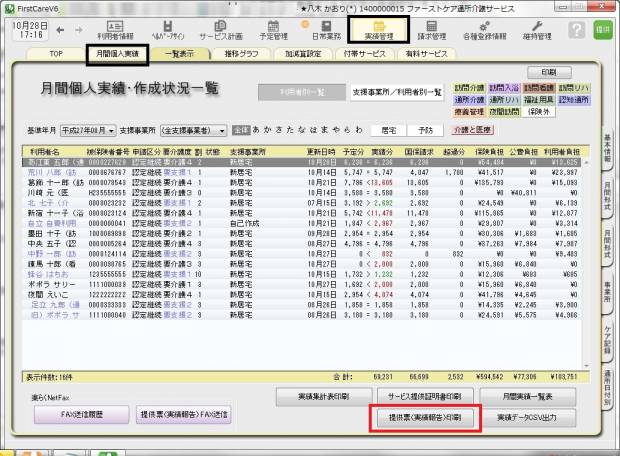
Task: Toggle the 居宅 filter button
Action: (389, 129)
